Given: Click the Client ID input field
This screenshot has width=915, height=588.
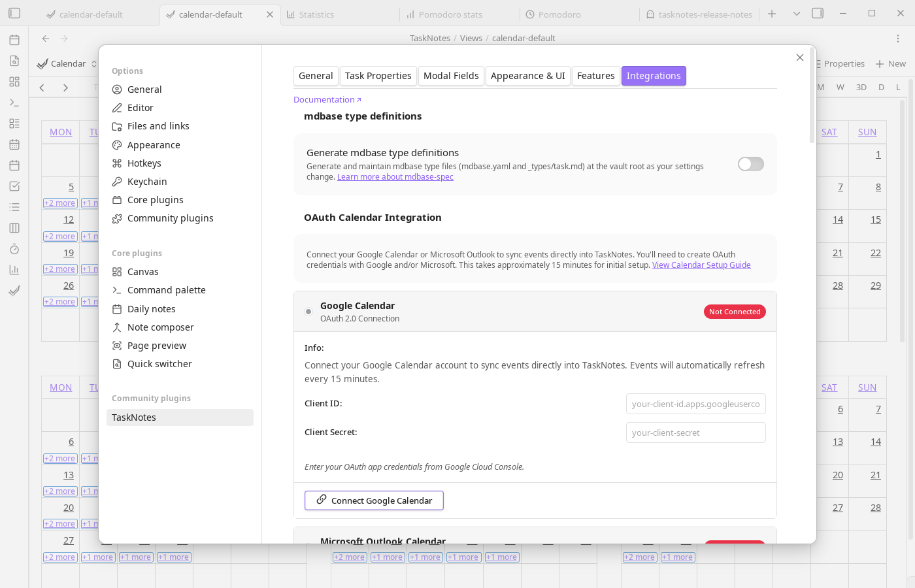Looking at the screenshot, I should 695,404.
